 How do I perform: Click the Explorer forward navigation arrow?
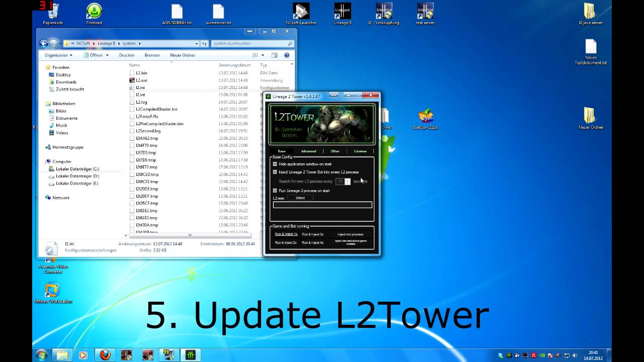click(53, 44)
